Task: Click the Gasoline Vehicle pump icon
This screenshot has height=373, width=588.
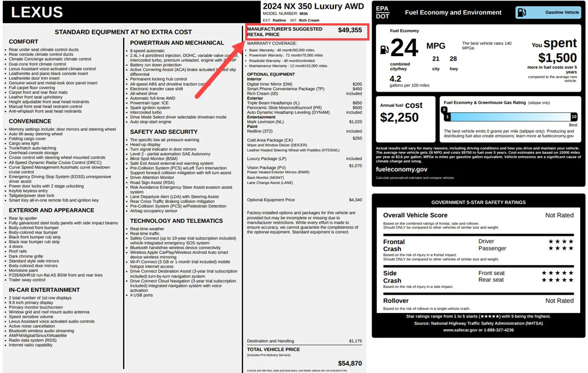Action: click(x=522, y=12)
